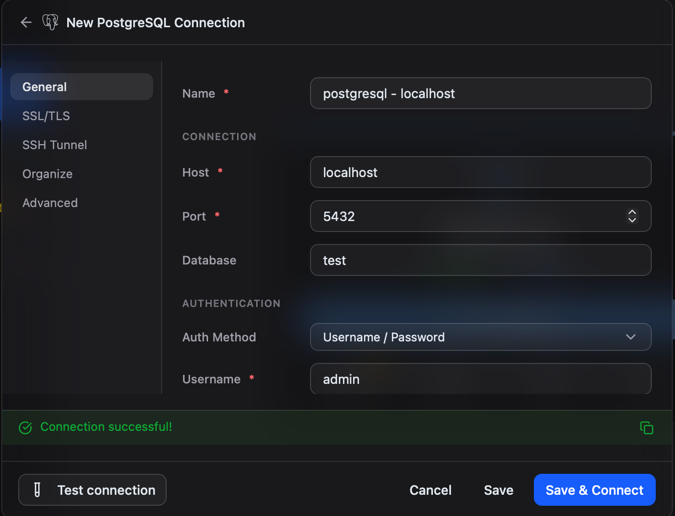675x516 pixels.
Task: Click the 'Connection successful!' message
Action: [106, 426]
